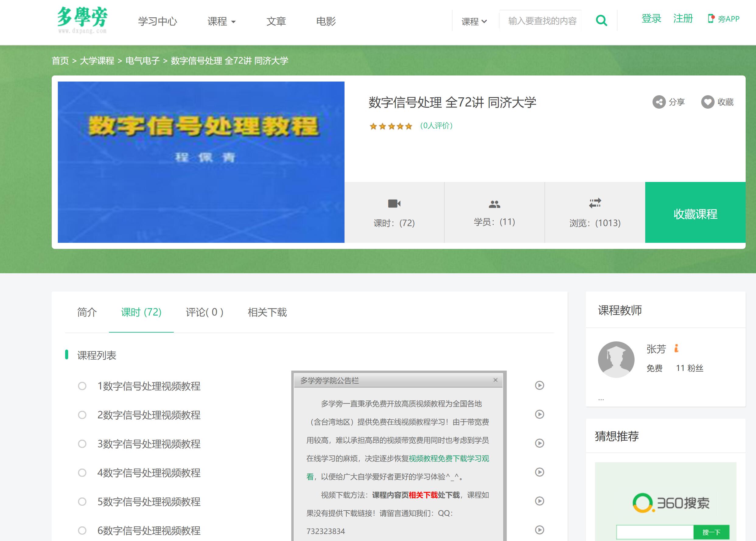
Task: Switch to the 相关下载 tab
Action: pyautogui.click(x=267, y=312)
